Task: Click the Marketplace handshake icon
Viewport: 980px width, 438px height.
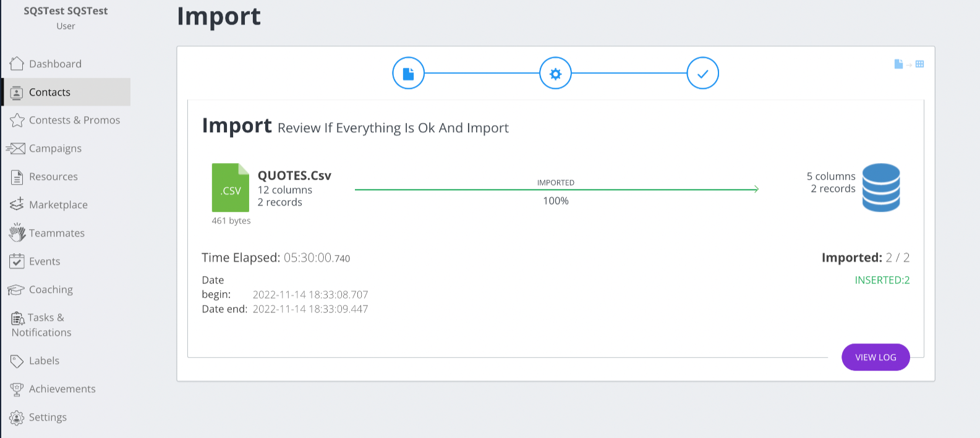Action: [x=17, y=204]
